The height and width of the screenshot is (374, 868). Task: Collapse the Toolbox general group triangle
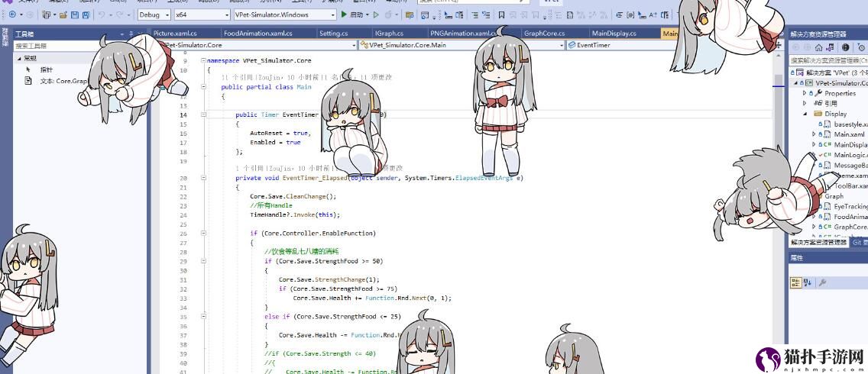click(19, 58)
